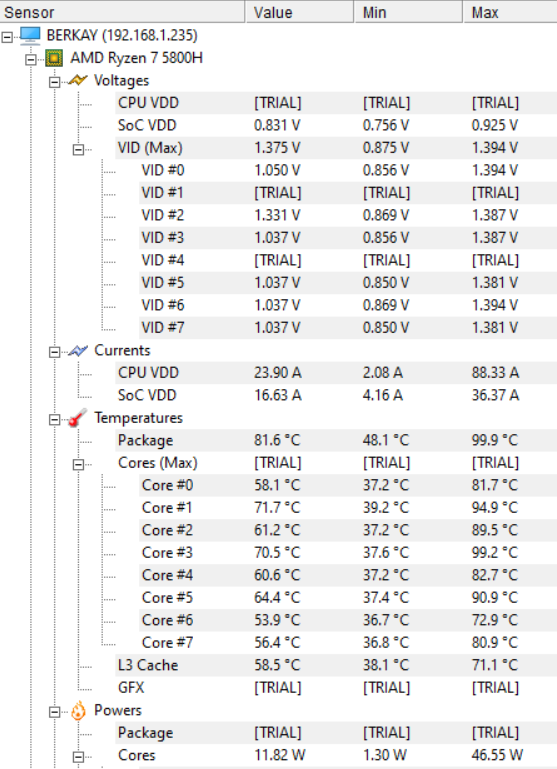This screenshot has width=557, height=769.
Task: Select the Package temperature row
Action: (336, 440)
